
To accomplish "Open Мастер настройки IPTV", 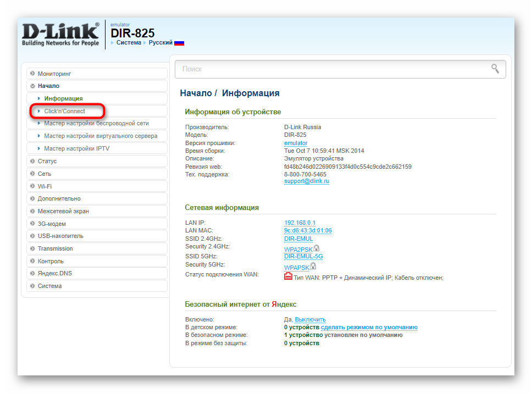I will [97, 148].
